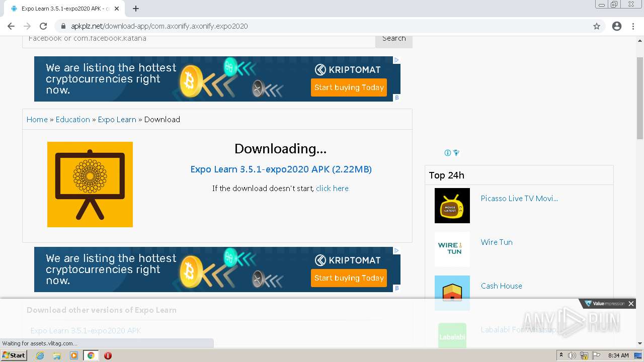
Task: Open Expo Learn 3.5.1-expo2020 APK version row
Action: (86, 331)
